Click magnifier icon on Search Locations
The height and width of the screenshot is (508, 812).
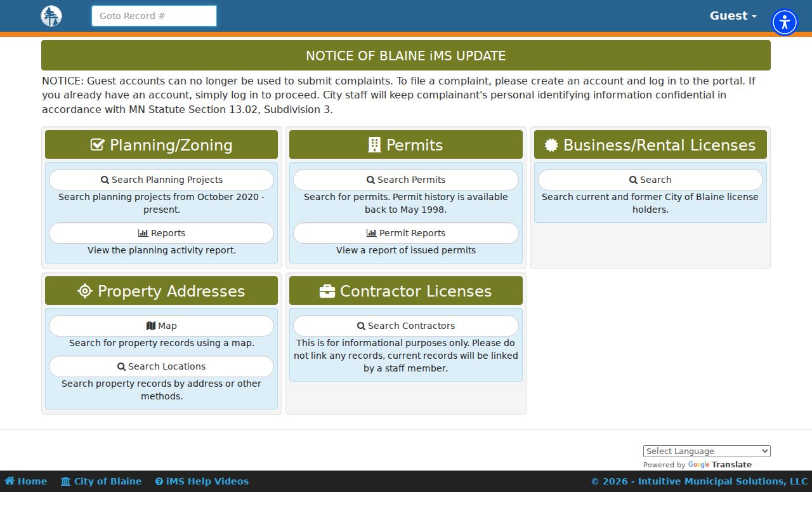pos(121,366)
